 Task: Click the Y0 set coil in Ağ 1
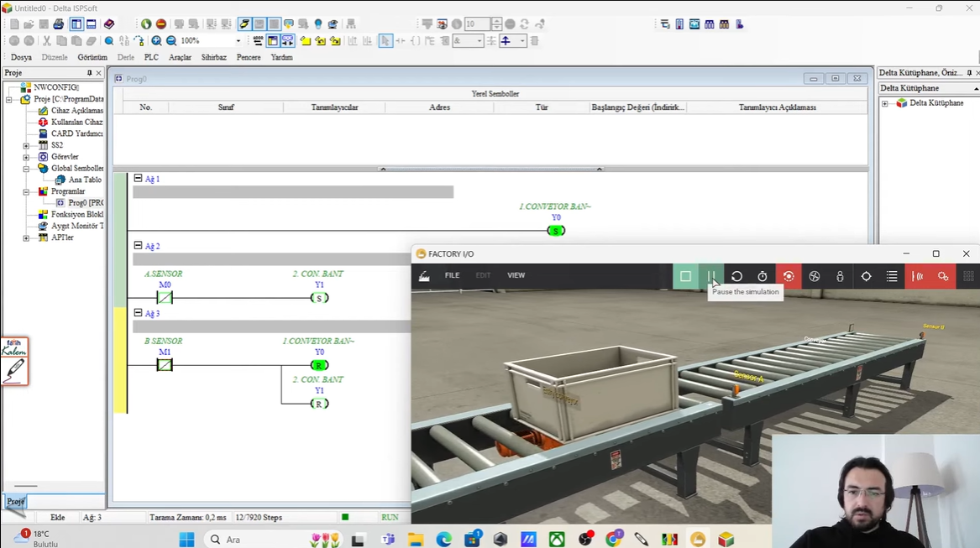[556, 231]
